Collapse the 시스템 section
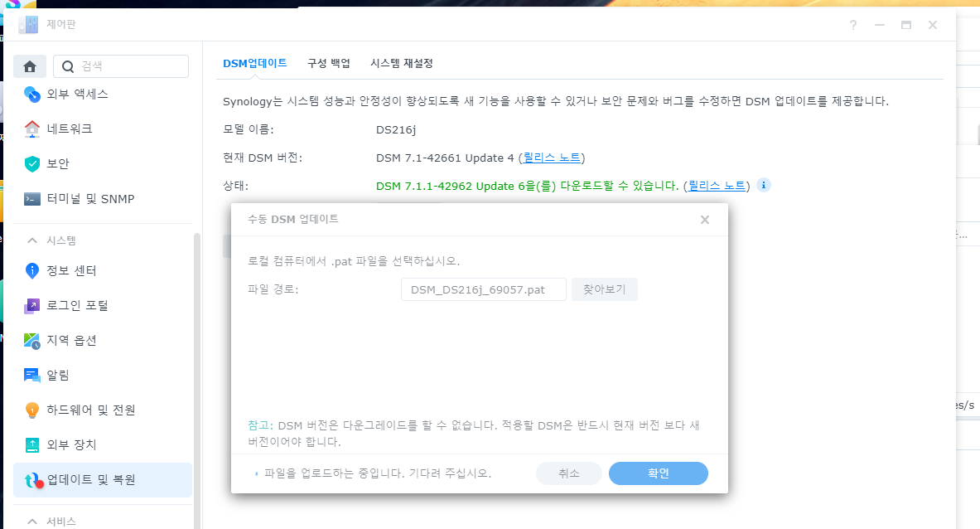 click(32, 240)
